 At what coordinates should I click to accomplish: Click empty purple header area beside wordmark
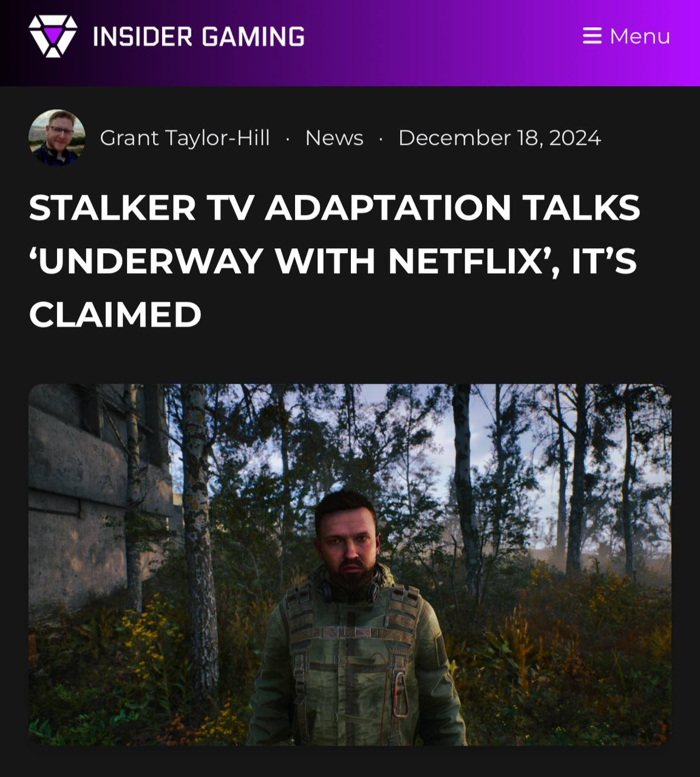click(x=443, y=36)
